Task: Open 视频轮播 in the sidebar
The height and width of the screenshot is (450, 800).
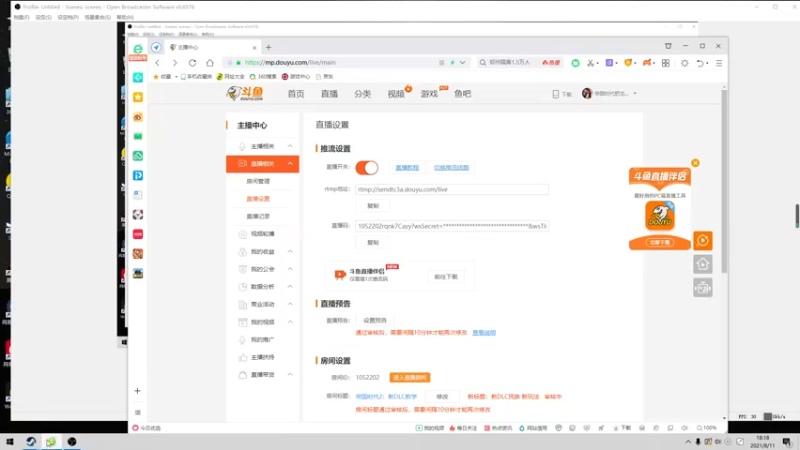Action: point(262,234)
